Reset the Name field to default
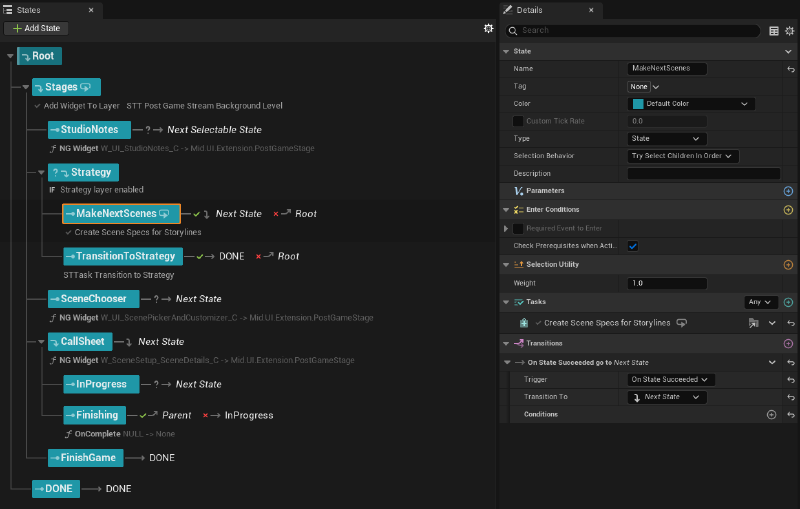 click(x=791, y=69)
